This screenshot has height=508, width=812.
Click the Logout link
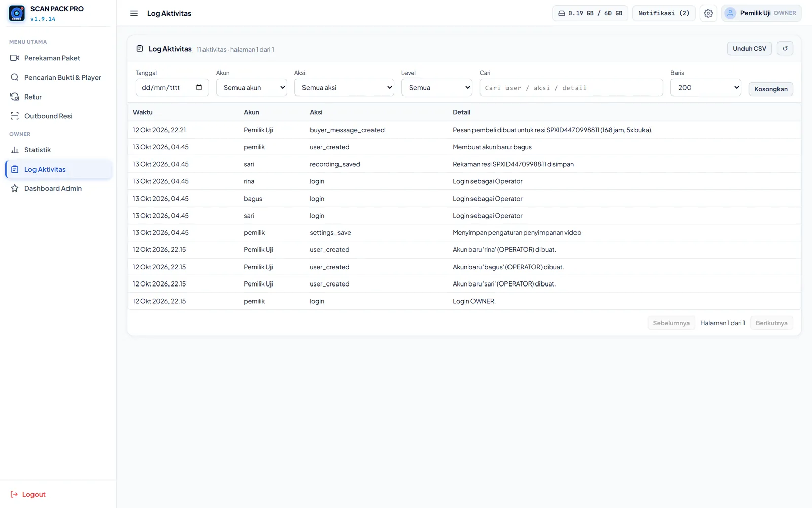coord(28,494)
